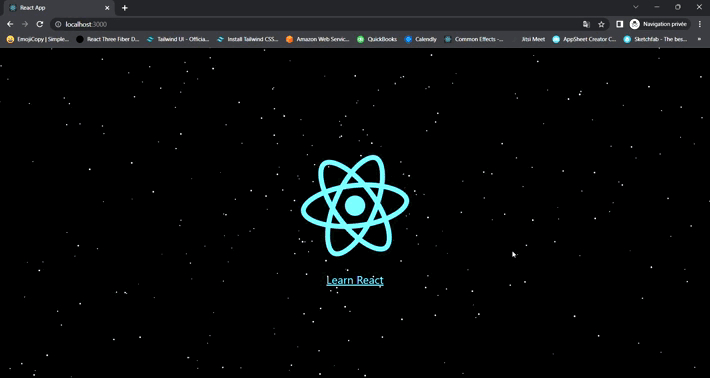Reload the localhost page
Viewport: 710px width, 378px height.
point(40,24)
